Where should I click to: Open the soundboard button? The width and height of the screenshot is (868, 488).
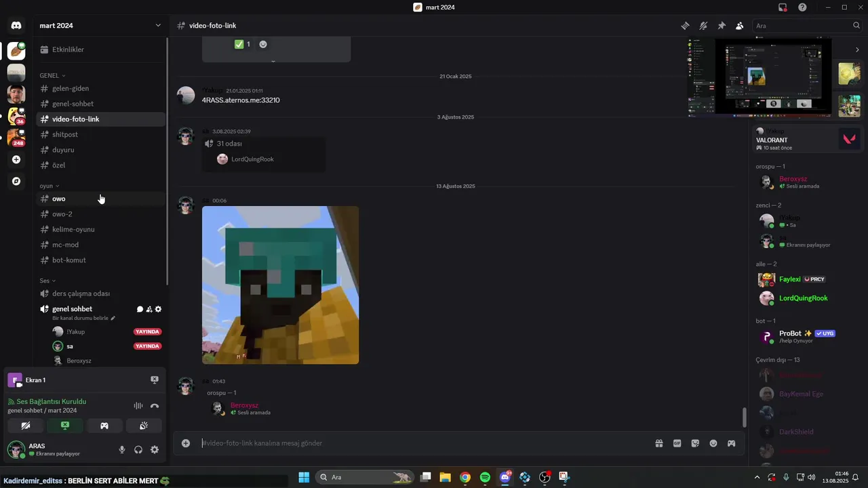click(144, 426)
